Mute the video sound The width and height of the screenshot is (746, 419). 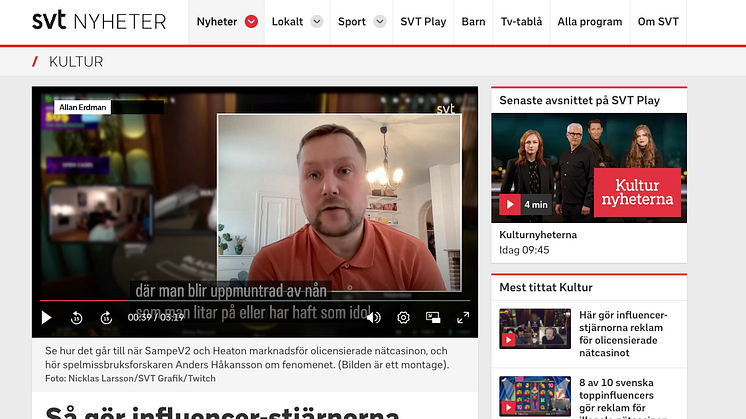tap(373, 318)
